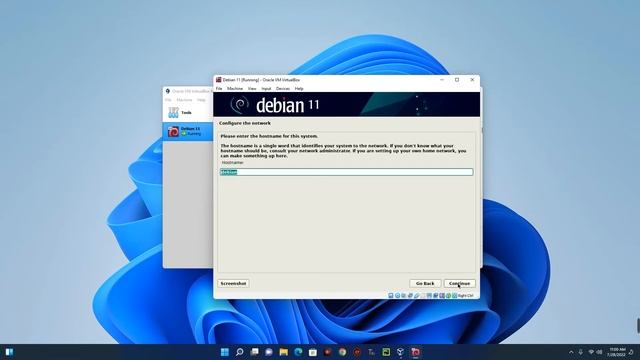Click the shared folders icon in VM status bar
This screenshot has width=640, height=360.
(423, 296)
